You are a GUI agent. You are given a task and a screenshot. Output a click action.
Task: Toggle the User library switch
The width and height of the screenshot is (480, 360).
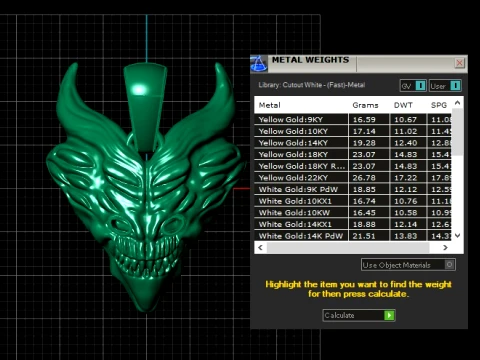pos(455,86)
